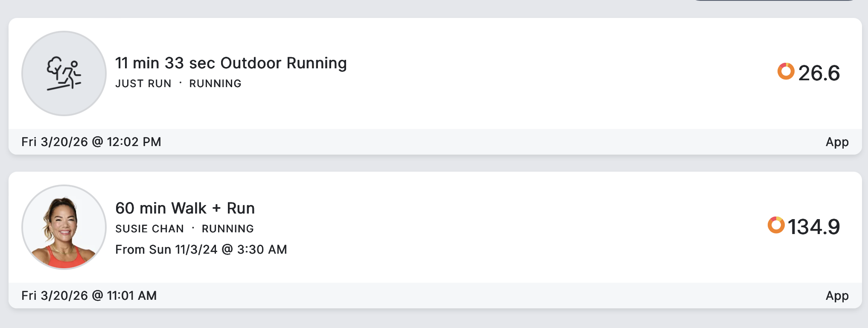
Task: Click RUNNING category on Walk + Run card
Action: [227, 229]
